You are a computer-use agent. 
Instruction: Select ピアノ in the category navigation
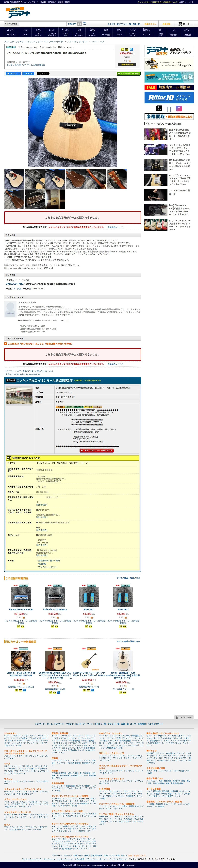pos(119,30)
